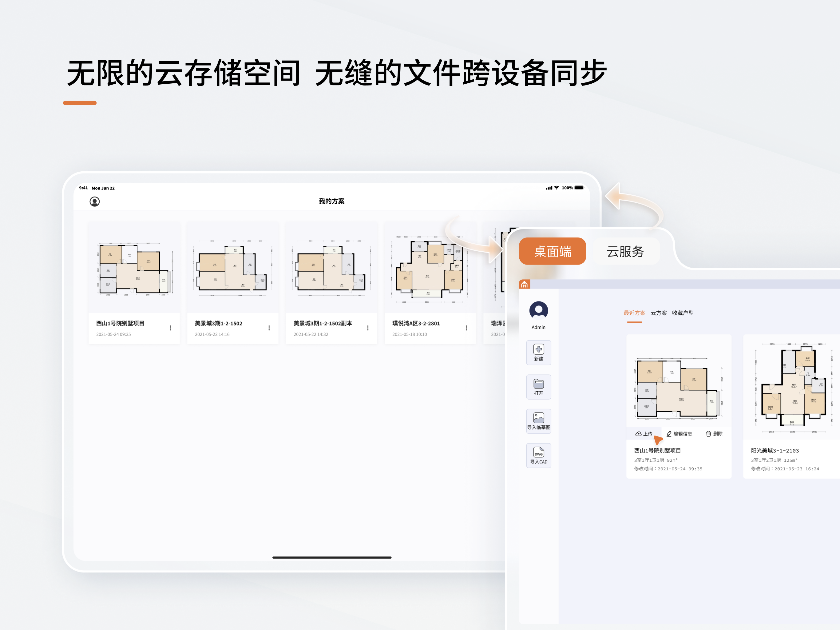Click 3室1厅2卫1厨 125m² description
840x630 pixels.
pos(774,460)
